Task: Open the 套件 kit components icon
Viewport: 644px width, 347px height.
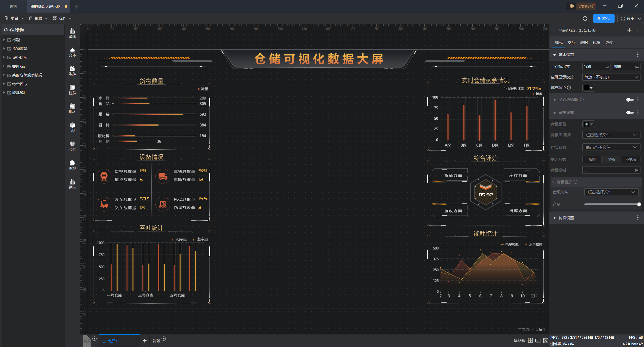Action: (x=72, y=146)
